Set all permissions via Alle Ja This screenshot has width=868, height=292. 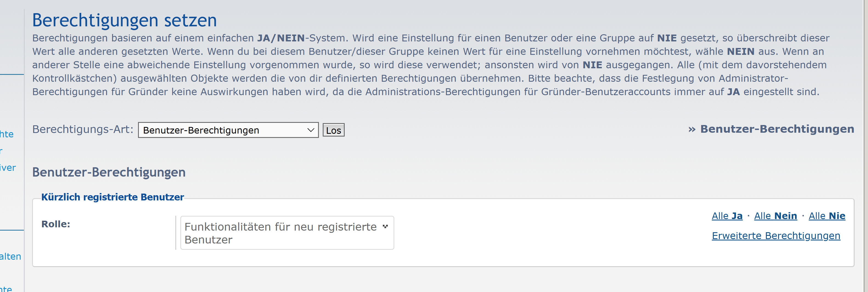point(727,216)
